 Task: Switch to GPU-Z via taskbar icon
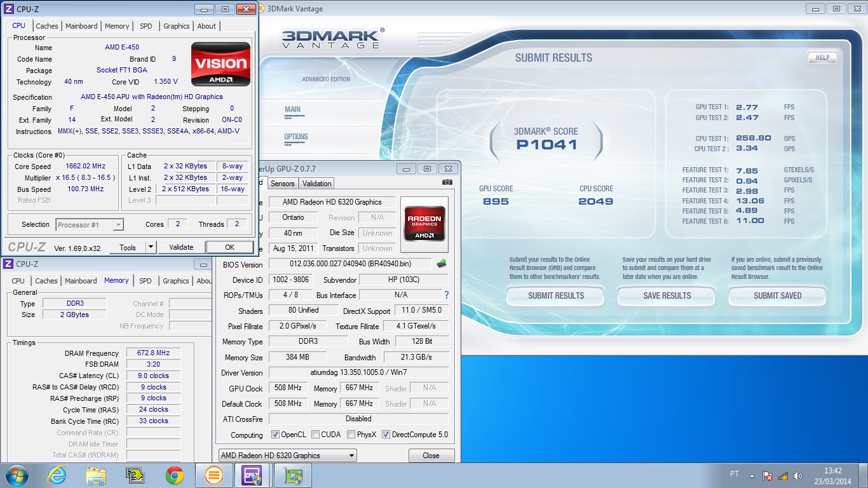(x=293, y=475)
